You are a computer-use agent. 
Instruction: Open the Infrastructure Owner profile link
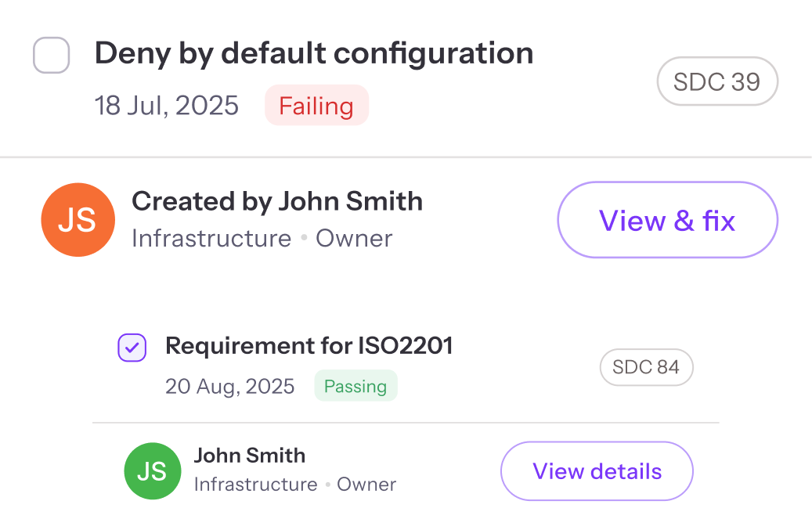point(262,239)
